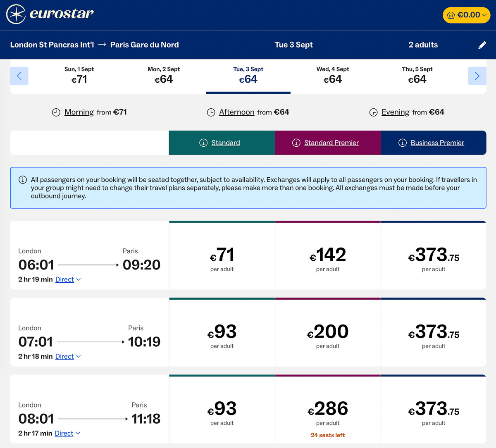
Task: Jump to Evening trains link
Action: (395, 112)
